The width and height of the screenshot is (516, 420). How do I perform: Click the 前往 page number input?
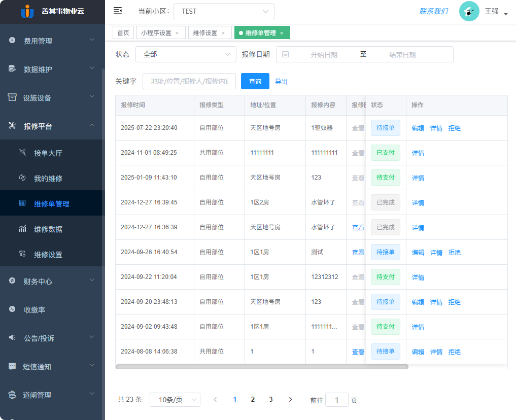click(337, 400)
